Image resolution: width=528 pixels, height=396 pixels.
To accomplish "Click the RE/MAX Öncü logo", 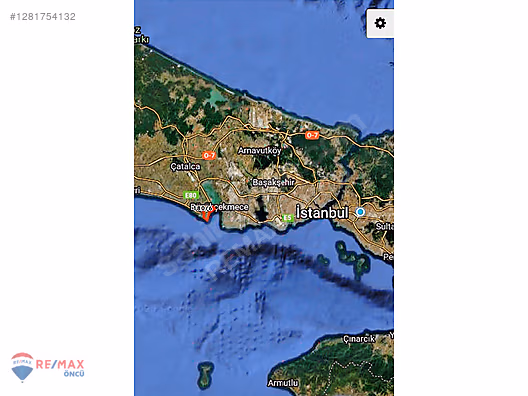I will pyautogui.click(x=47, y=367).
